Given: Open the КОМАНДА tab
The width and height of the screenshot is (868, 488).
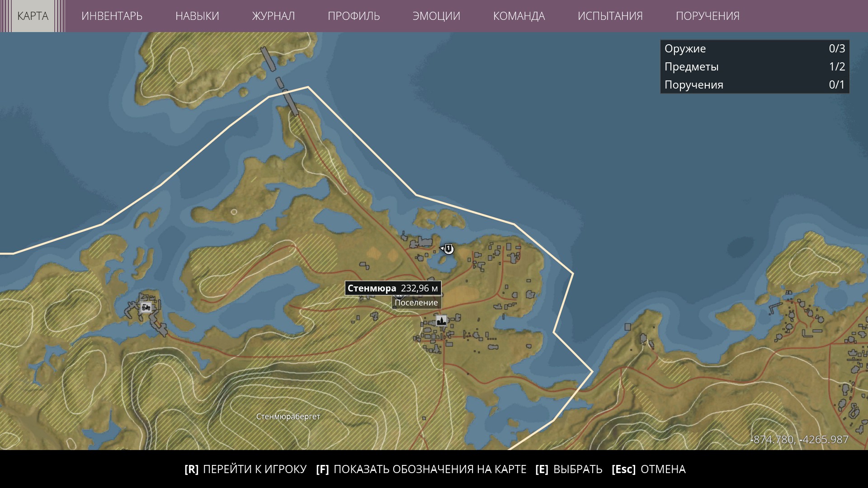Looking at the screenshot, I should click(519, 16).
